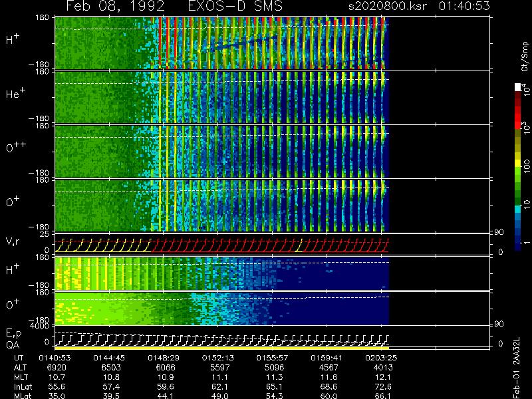Select altitude value '4013'
Screen dimensions: 532x399
click(383, 368)
